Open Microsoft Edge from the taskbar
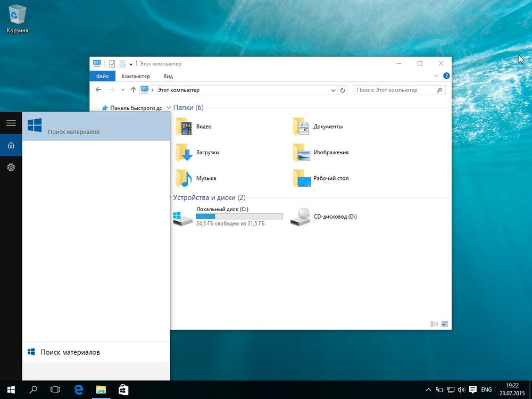The image size is (532, 399). pyautogui.click(x=79, y=389)
